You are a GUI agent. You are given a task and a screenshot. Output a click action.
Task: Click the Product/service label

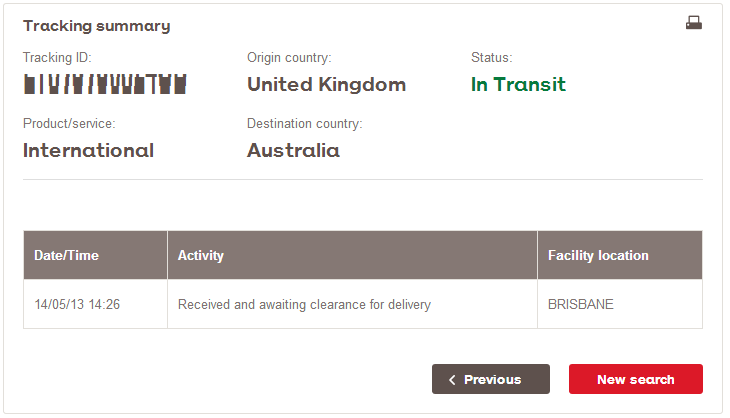(69, 123)
